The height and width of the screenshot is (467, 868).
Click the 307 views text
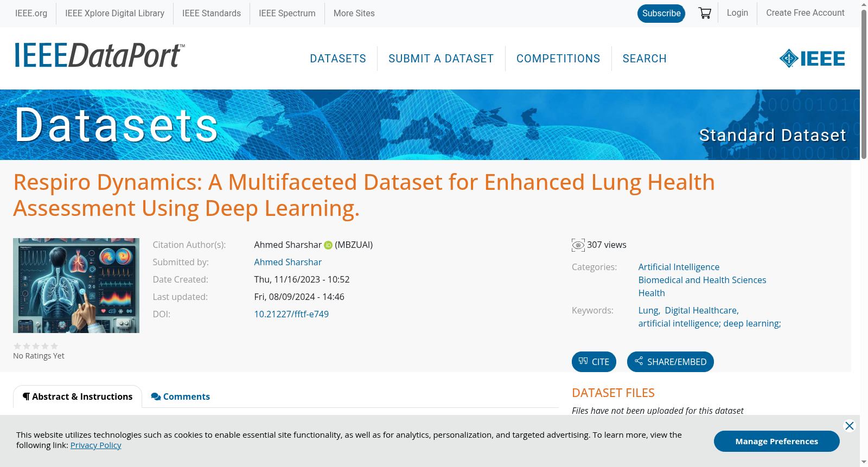(x=607, y=245)
